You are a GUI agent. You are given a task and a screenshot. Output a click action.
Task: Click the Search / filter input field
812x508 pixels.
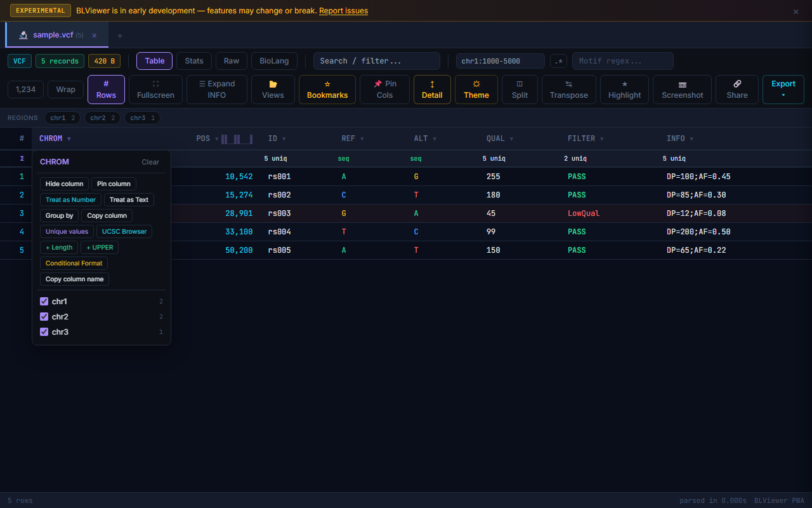pyautogui.click(x=376, y=61)
